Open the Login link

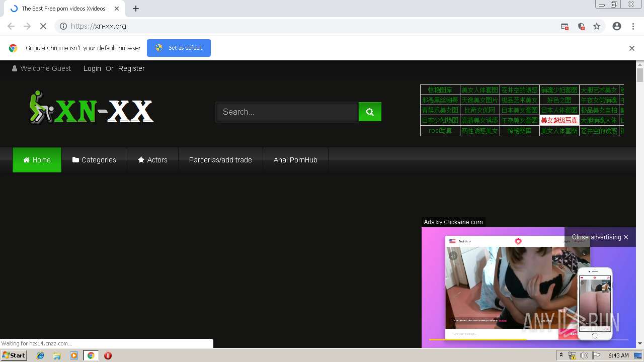pos(92,68)
